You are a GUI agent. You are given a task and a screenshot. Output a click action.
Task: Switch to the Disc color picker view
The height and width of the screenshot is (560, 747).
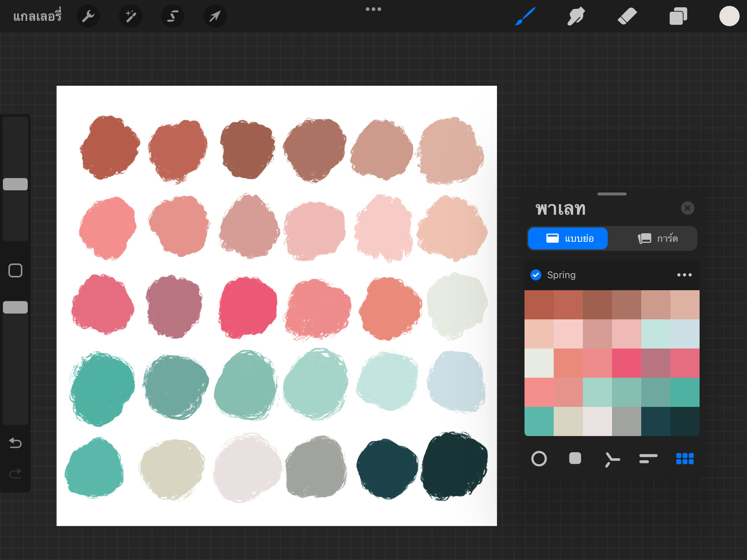[539, 459]
